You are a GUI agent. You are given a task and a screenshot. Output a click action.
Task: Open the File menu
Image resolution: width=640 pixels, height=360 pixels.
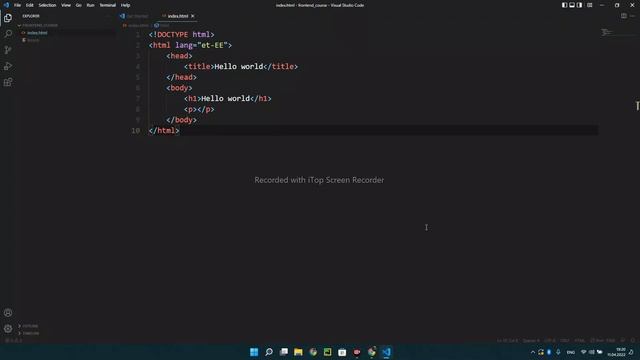(x=17, y=5)
